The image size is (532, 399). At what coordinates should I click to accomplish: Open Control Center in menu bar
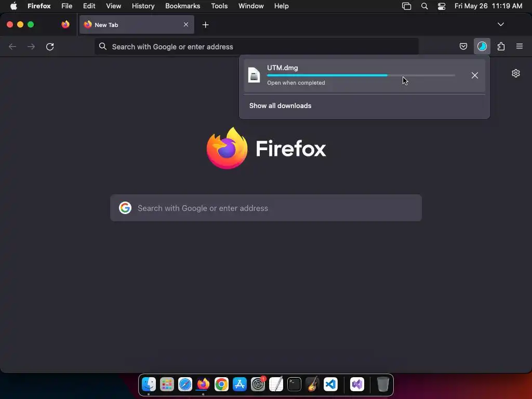click(x=442, y=6)
